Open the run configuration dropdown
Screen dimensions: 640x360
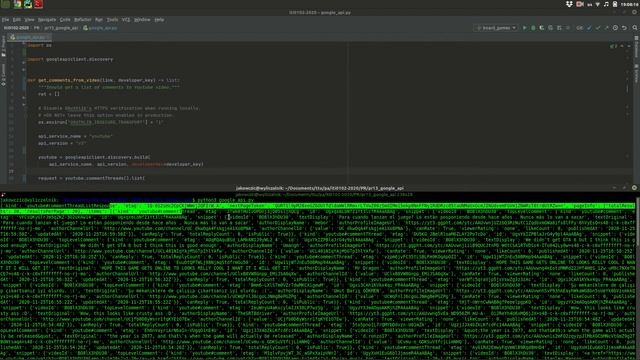(496, 28)
